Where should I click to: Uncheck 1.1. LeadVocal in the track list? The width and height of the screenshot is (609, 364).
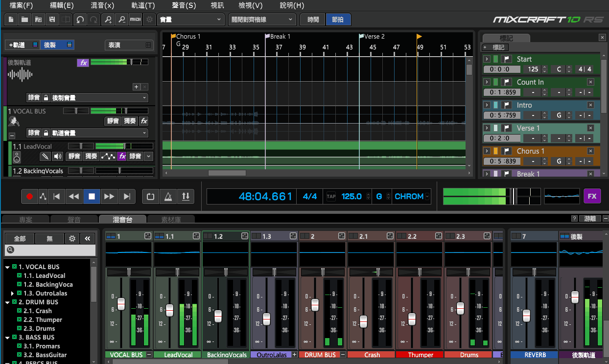(20, 275)
